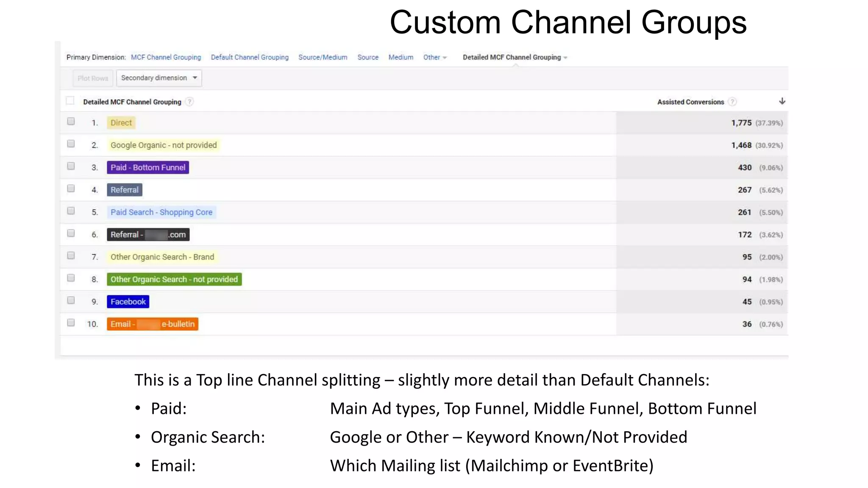Select the Facebook row checkbox
The image size is (868, 488).
(71, 300)
